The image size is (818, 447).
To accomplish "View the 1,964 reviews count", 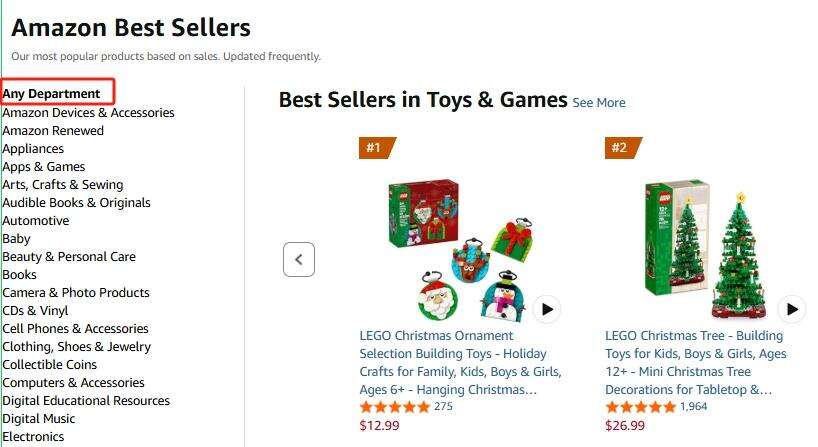I will [x=694, y=407].
